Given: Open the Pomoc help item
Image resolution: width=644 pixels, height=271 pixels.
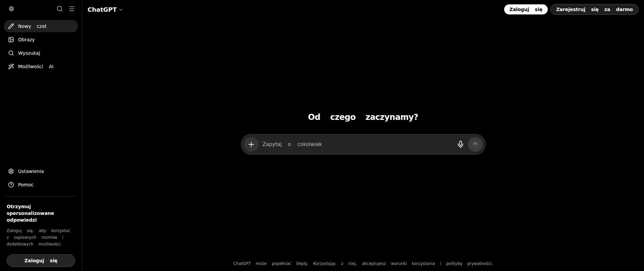Looking at the screenshot, I should pos(41,185).
